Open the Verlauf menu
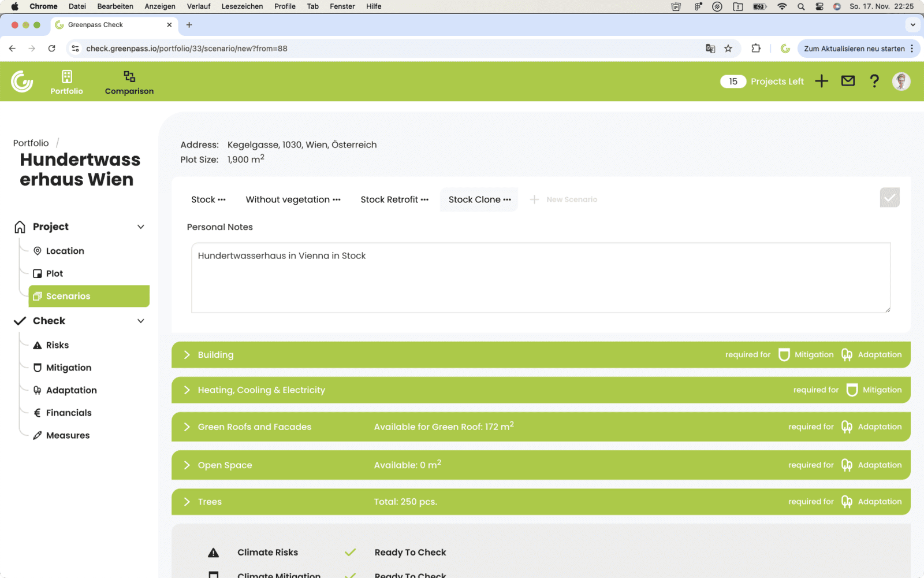This screenshot has width=924, height=578. point(199,6)
